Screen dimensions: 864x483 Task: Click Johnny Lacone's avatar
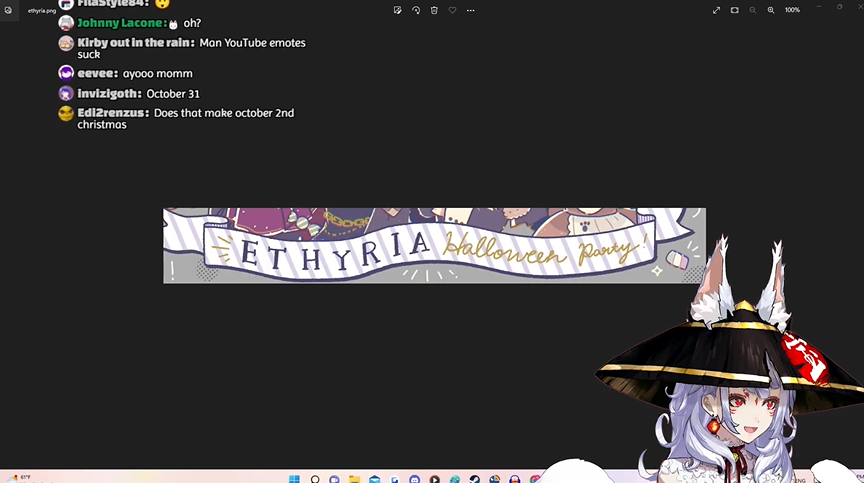[66, 23]
